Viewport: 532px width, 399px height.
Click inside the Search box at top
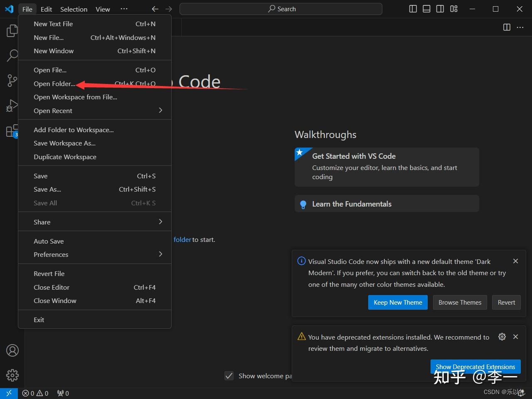[281, 9]
